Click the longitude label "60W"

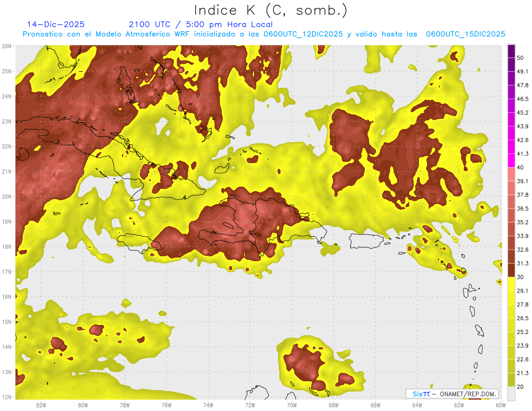coord(501,405)
